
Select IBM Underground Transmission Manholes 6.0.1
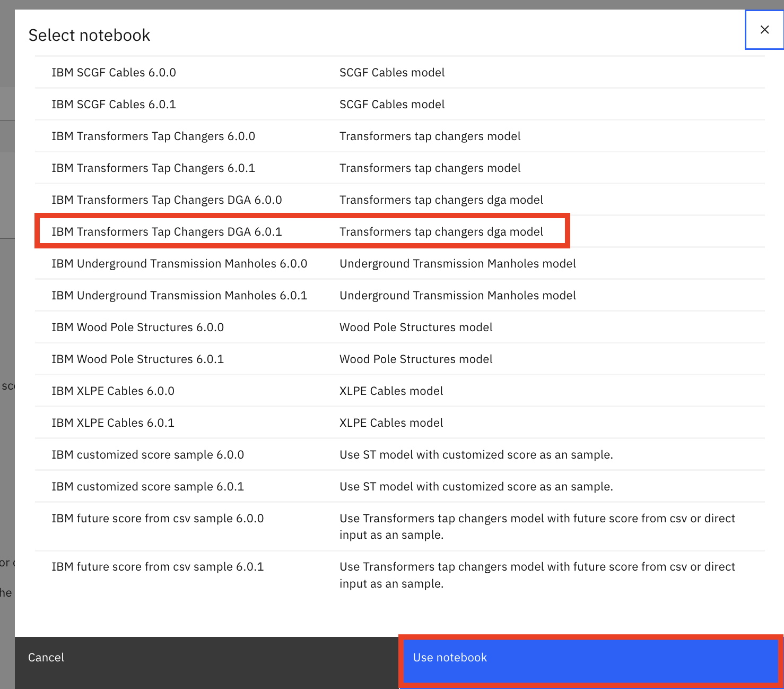[x=400, y=295]
